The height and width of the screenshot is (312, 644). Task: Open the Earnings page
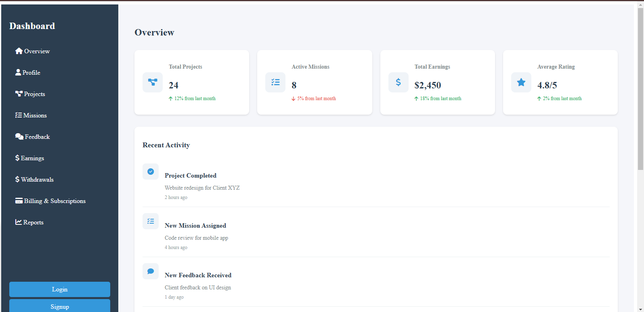60,158
